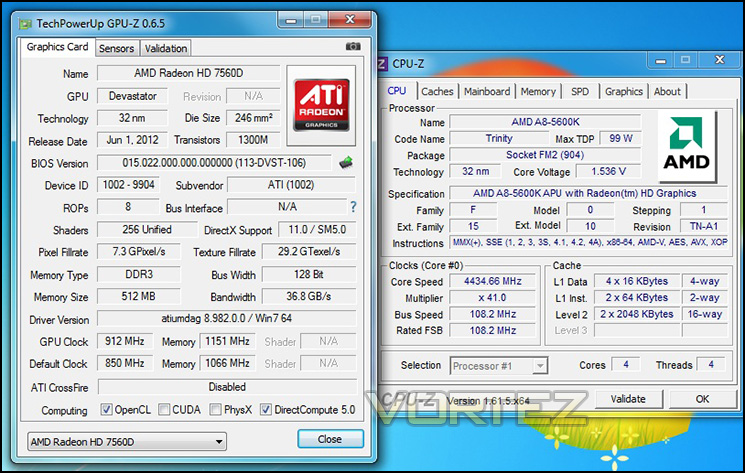
Task: Click the AMD processor logo in CPU-Z
Action: point(687,145)
